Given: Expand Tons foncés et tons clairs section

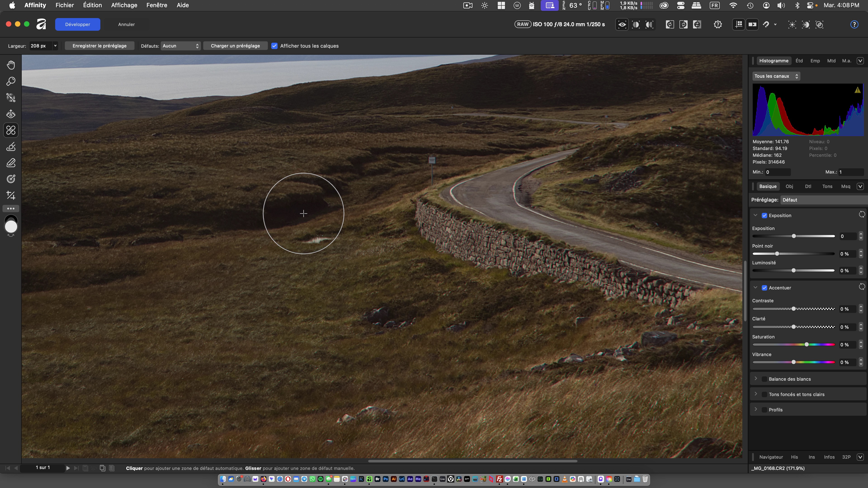Looking at the screenshot, I should [756, 394].
